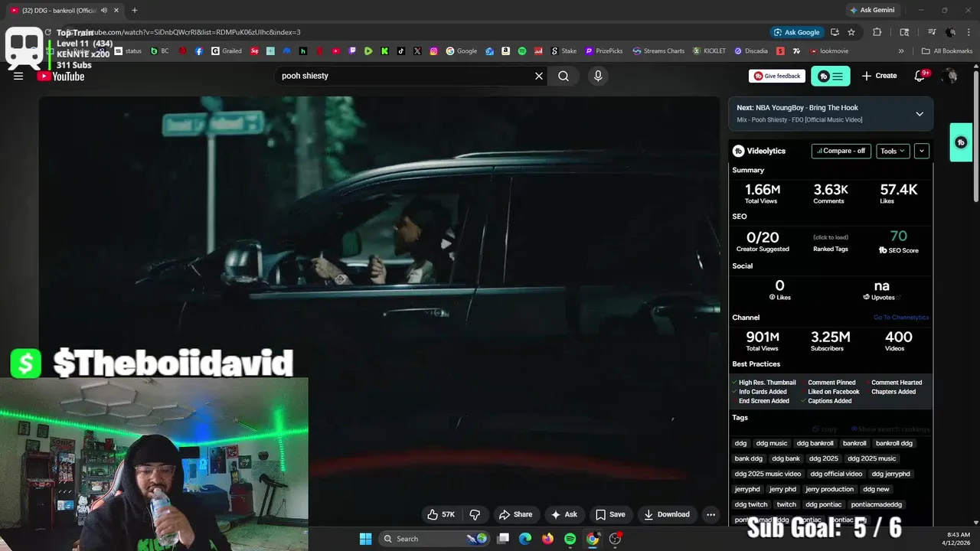Open the PrizePicks bookmark
This screenshot has height=551, width=980.
click(604, 51)
